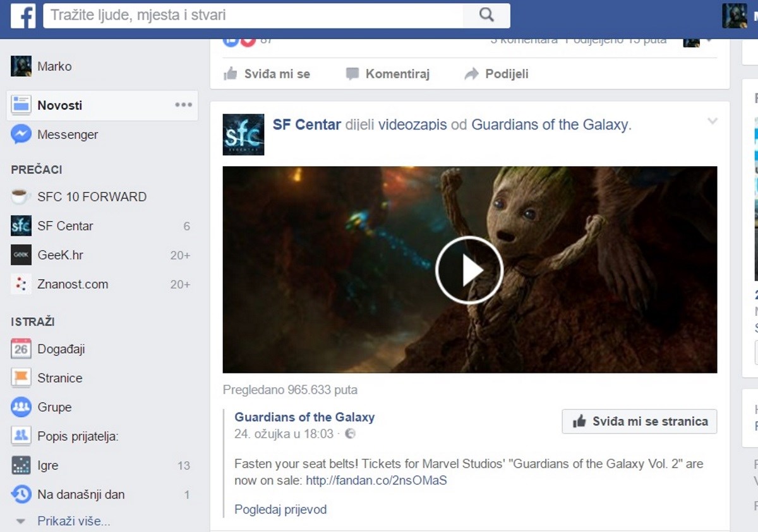Click the search field Tražite ljude, mjesta i stvari
The height and width of the screenshot is (532, 758).
coord(253,16)
